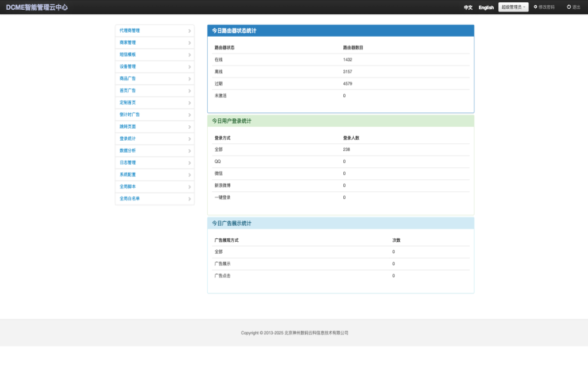The height and width of the screenshot is (371, 588).
Task: Select 登录统计 from the sidebar menu
Action: pyautogui.click(x=127, y=138)
